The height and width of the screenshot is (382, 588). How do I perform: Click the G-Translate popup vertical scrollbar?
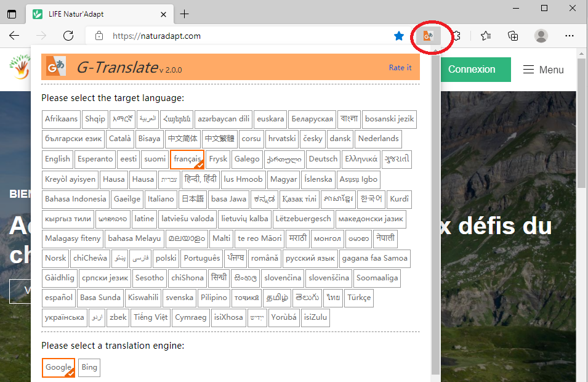pos(435,214)
